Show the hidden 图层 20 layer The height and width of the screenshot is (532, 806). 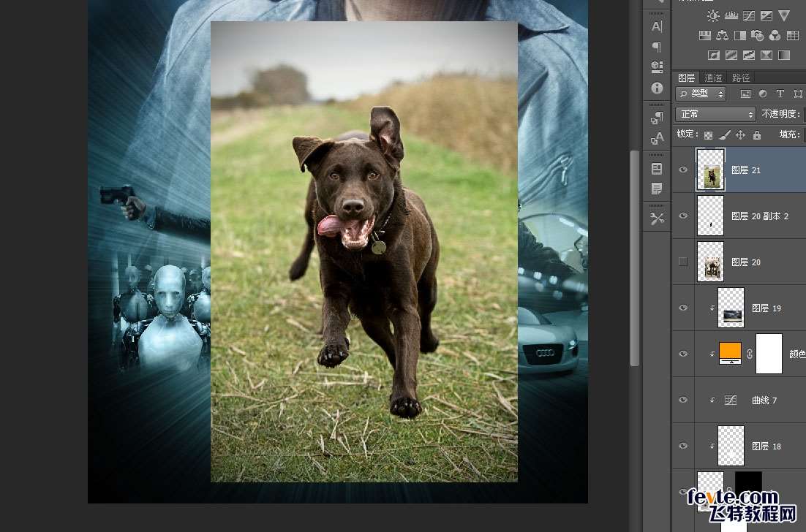(683, 262)
